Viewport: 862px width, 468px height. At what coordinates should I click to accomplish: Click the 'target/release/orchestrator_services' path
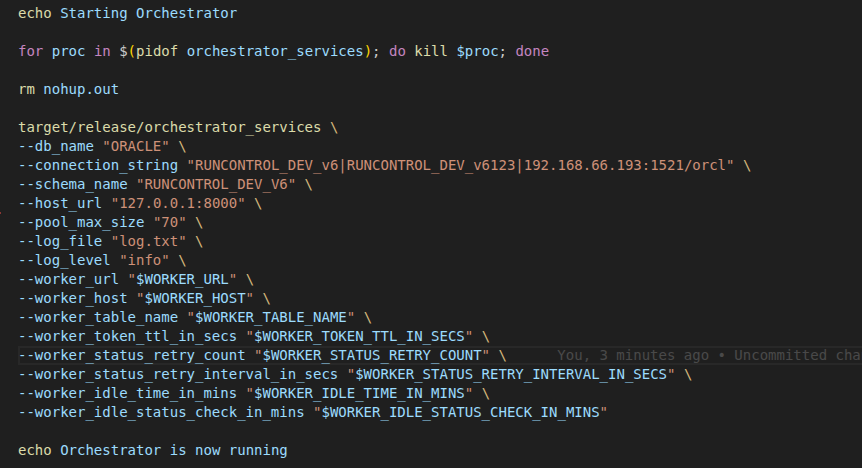(x=169, y=127)
